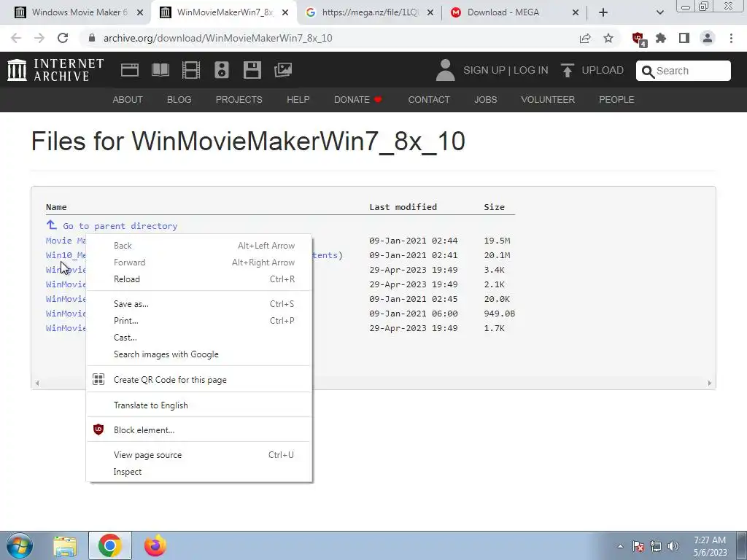This screenshot has height=560, width=747.
Task: Open Windows Start button
Action: (x=20, y=545)
